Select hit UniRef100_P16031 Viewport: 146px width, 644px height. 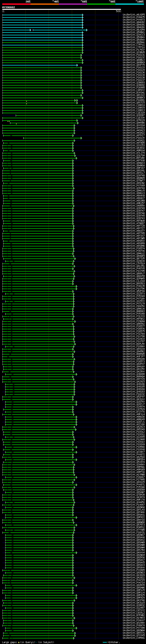pyautogui.click(x=134, y=533)
